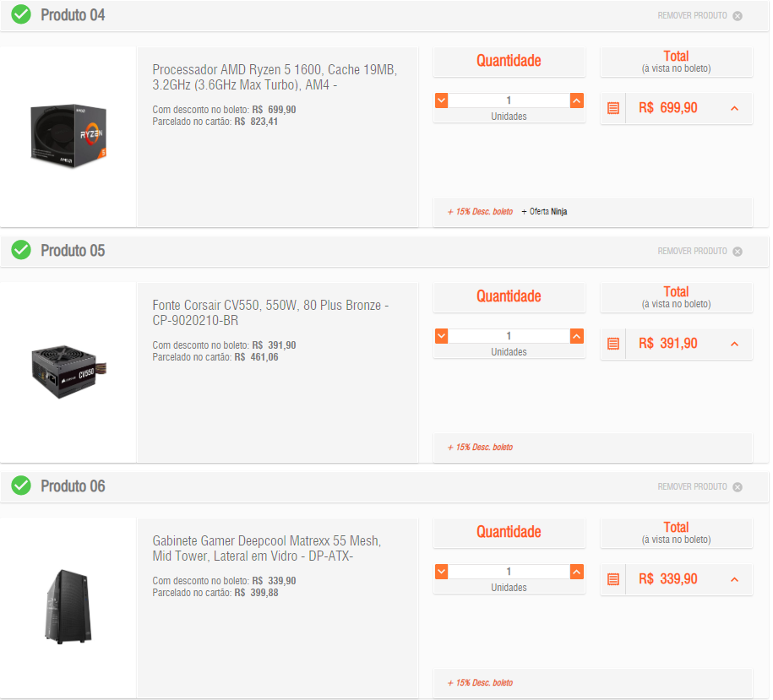Collapse the R$ 699,90 total chevron
Image resolution: width=773 pixels, height=700 pixels.
734,108
